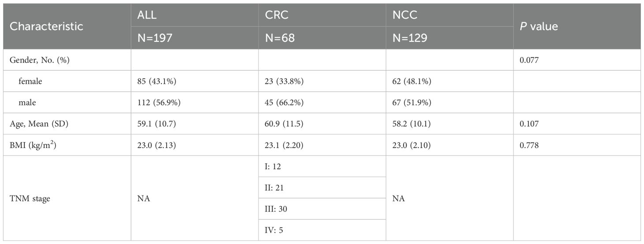Select the NCC column header

(x=405, y=16)
